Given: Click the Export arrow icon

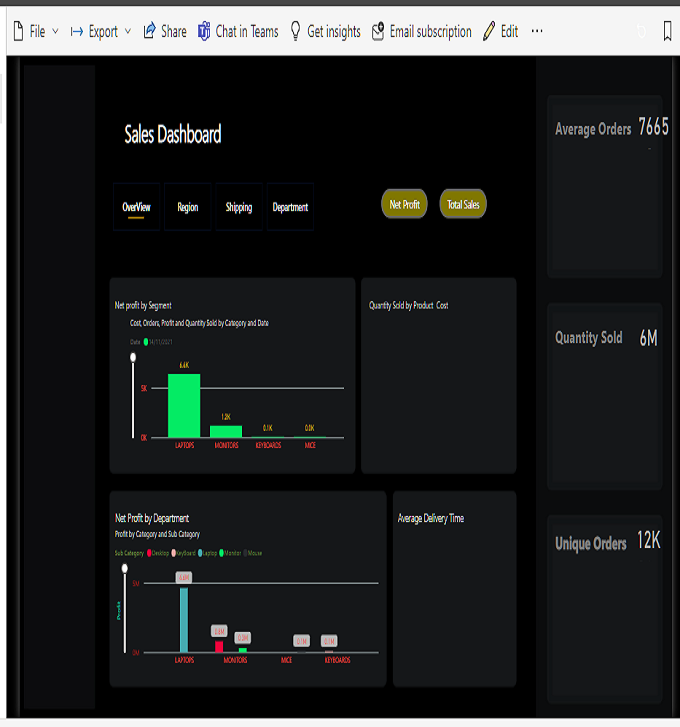Looking at the screenshot, I should [77, 32].
